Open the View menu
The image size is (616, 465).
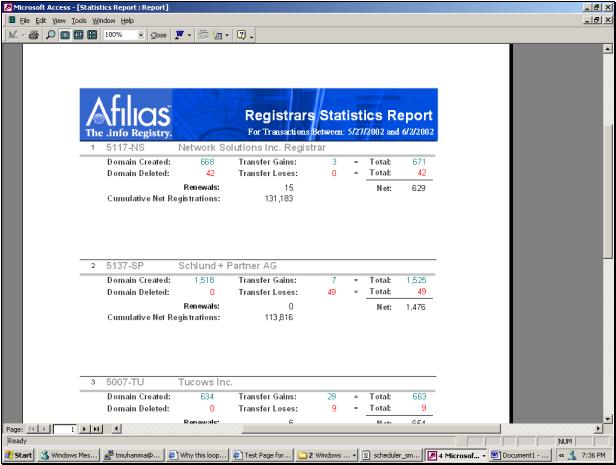tap(59, 20)
